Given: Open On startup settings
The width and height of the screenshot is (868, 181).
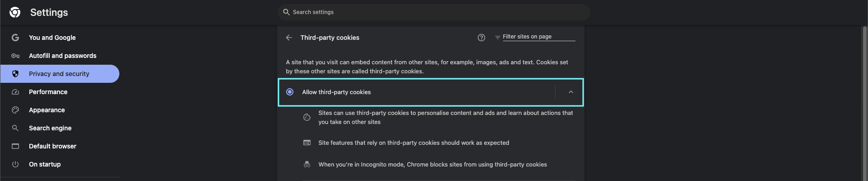Looking at the screenshot, I should [45, 164].
